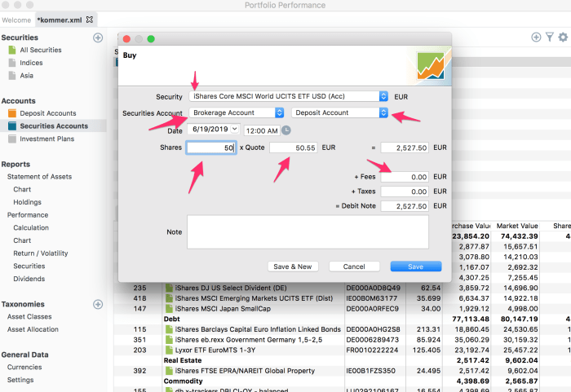Click the blue Save button

pos(416,266)
